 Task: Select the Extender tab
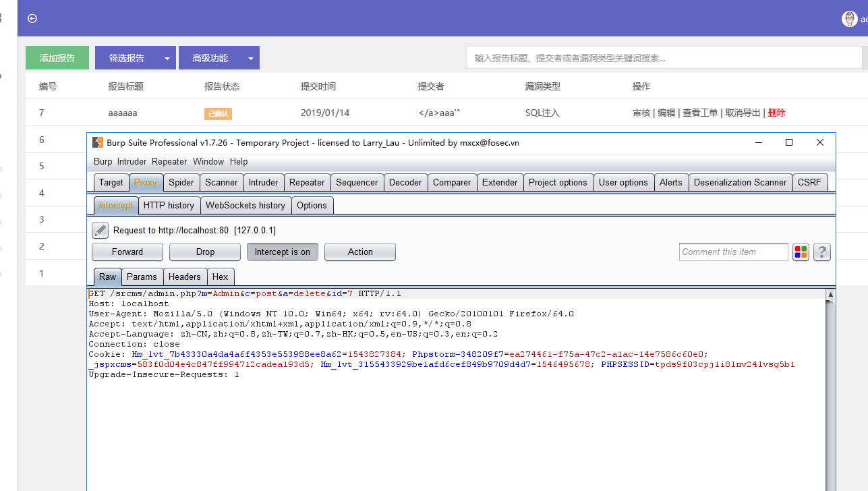tap(500, 182)
